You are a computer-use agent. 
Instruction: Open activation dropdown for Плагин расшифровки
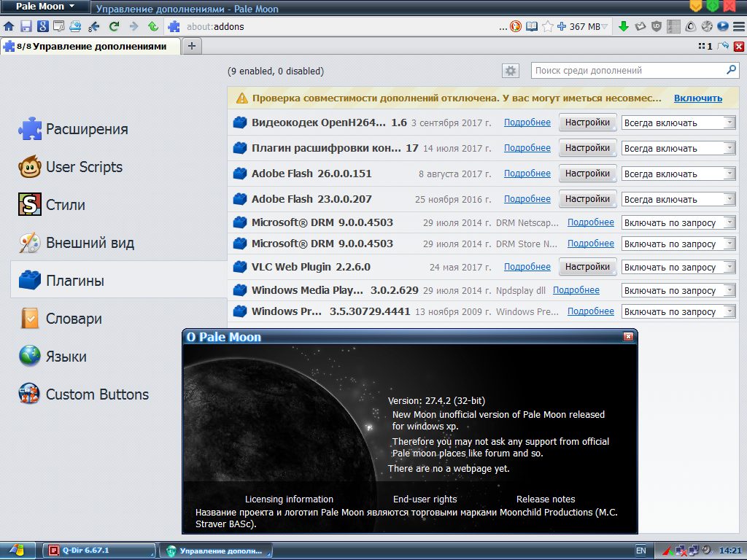click(x=678, y=149)
